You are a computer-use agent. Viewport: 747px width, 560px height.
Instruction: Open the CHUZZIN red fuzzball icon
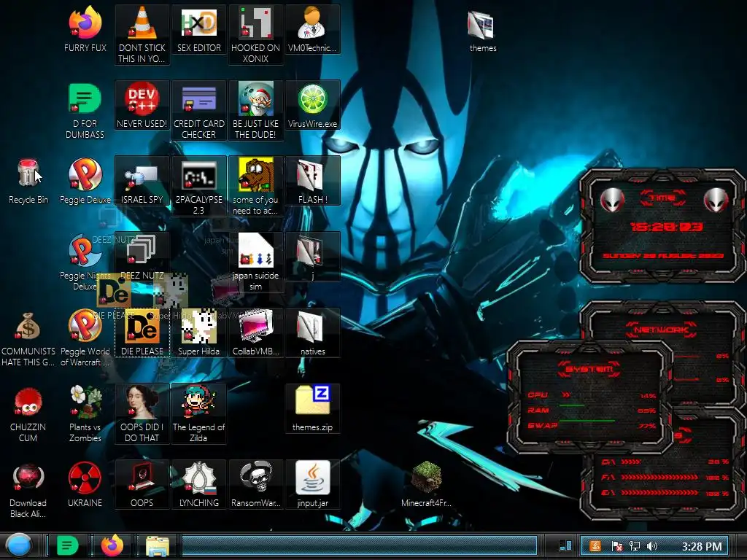coord(28,402)
